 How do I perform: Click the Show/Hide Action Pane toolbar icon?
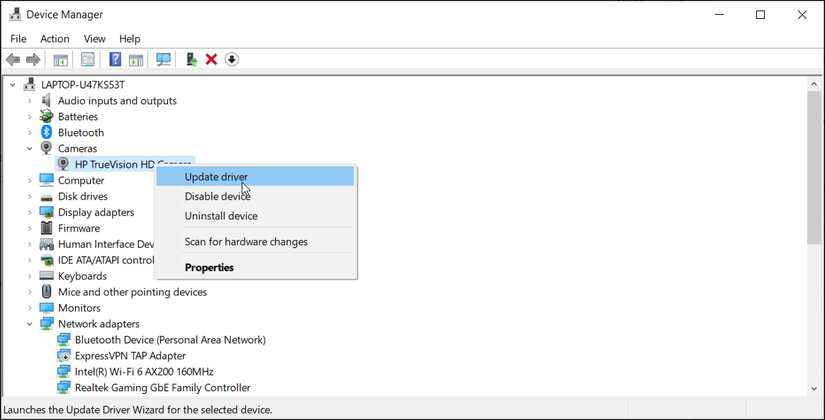(x=136, y=59)
